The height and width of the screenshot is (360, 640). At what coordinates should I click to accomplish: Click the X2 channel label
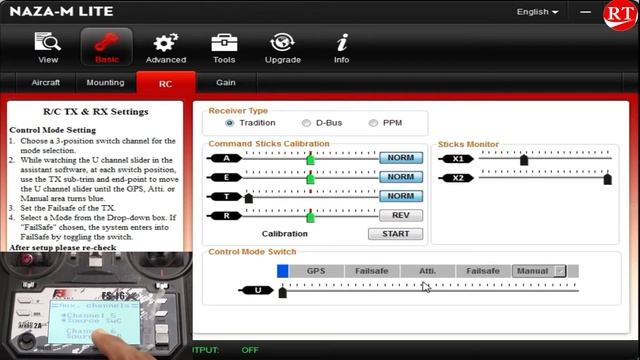click(x=457, y=178)
